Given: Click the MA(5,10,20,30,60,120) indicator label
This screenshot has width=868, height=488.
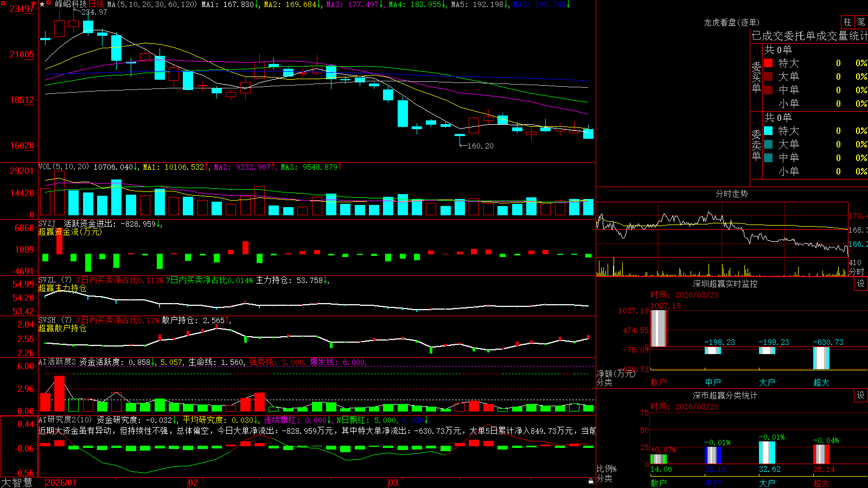Looking at the screenshot, I should pos(152,4).
